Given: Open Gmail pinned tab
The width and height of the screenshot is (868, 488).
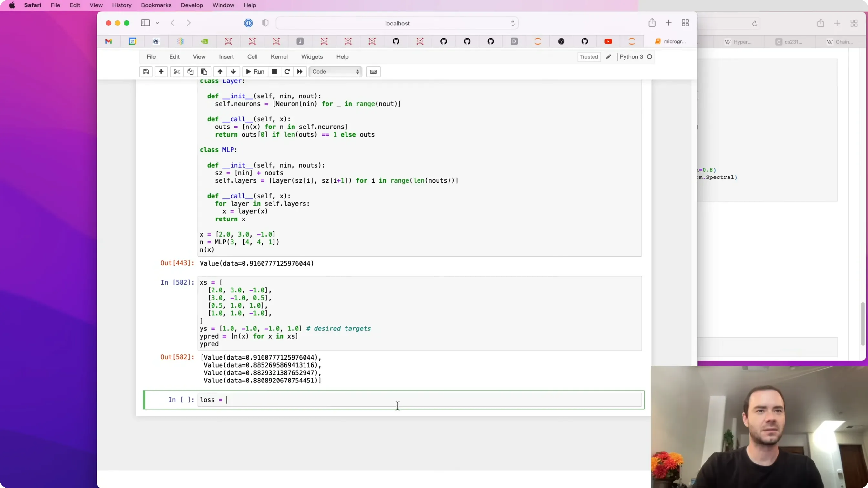Looking at the screenshot, I should (108, 41).
